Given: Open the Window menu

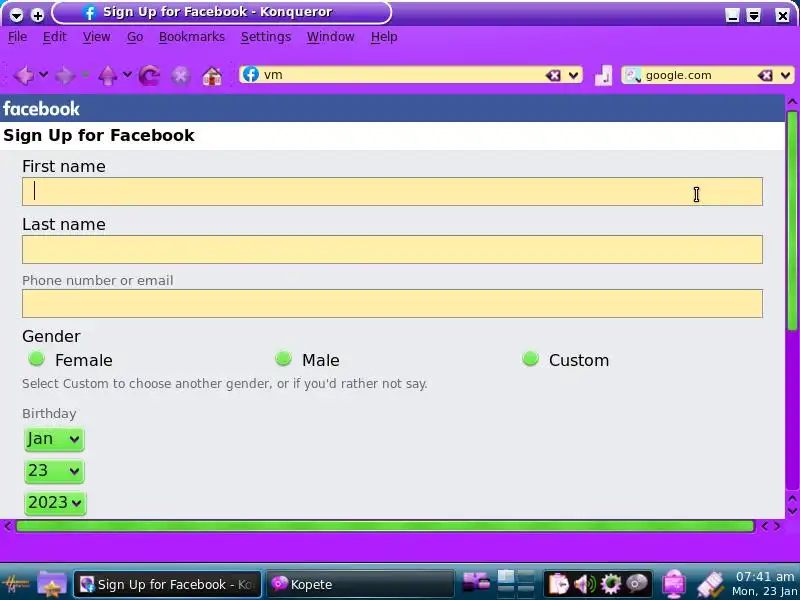Looking at the screenshot, I should tap(331, 37).
